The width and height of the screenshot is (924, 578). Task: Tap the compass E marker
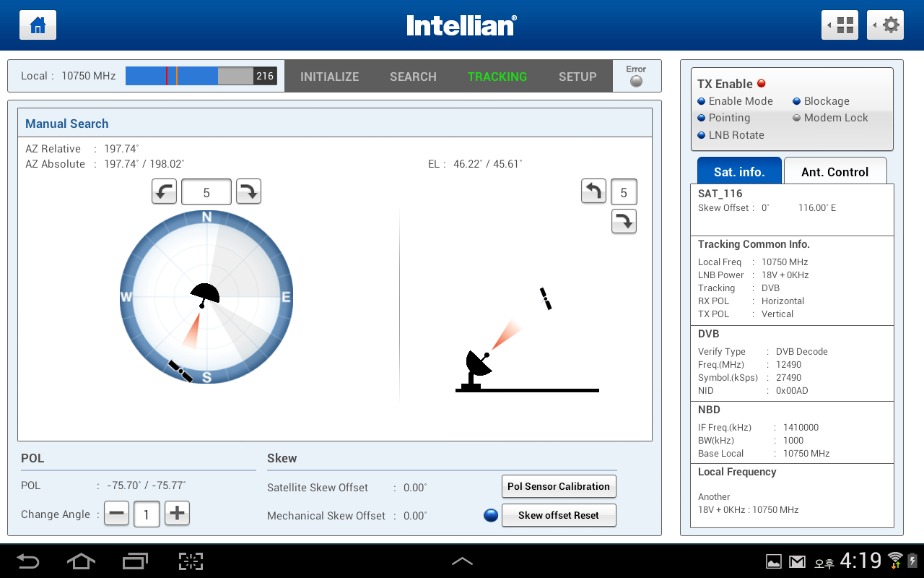[286, 297]
